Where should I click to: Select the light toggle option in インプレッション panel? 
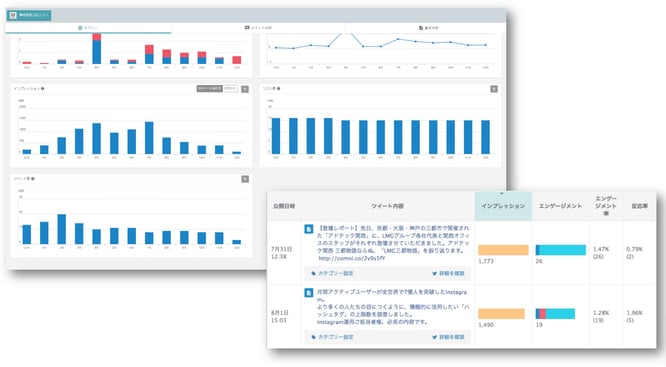click(230, 88)
